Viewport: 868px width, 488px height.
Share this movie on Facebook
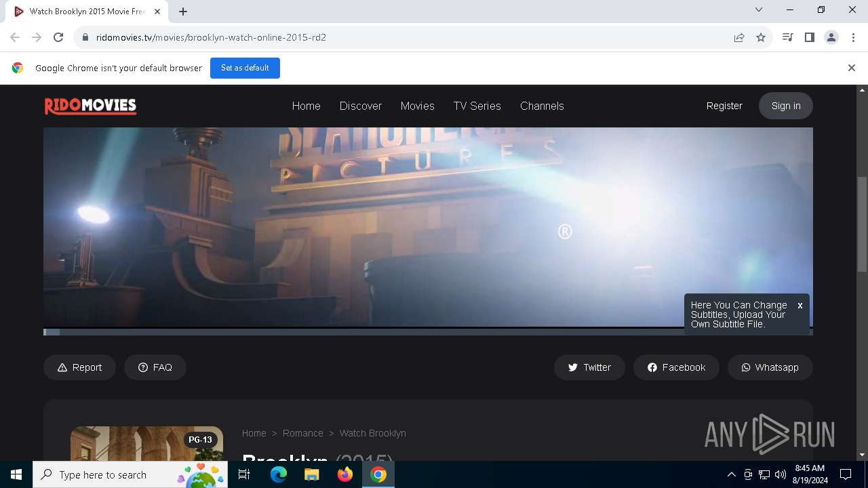coord(676,367)
